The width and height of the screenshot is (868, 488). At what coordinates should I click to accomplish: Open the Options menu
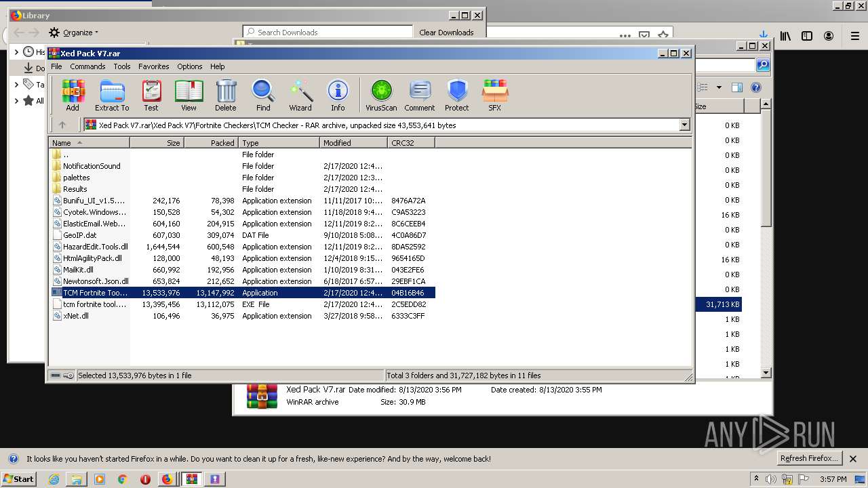pyautogui.click(x=190, y=66)
